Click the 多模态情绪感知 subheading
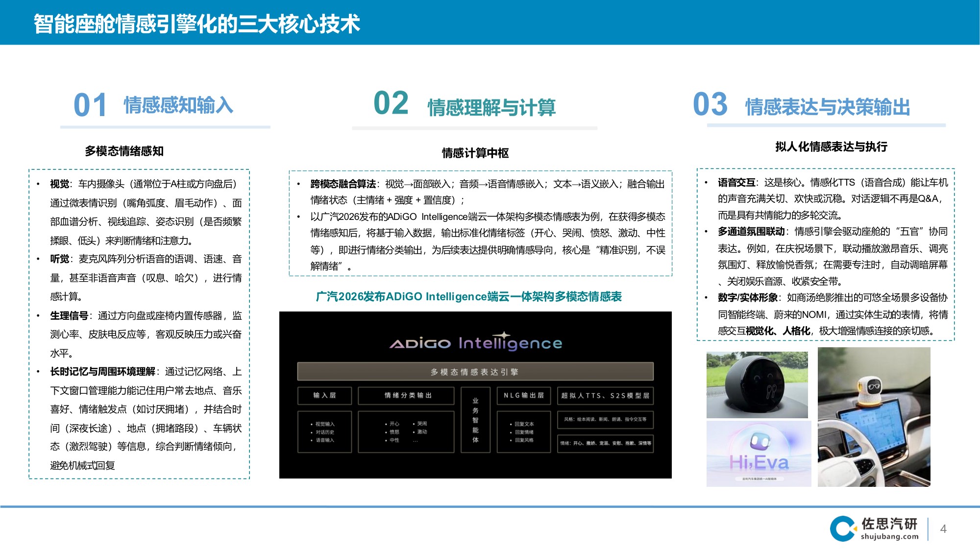Viewport: 980px width, 551px height. 124,151
